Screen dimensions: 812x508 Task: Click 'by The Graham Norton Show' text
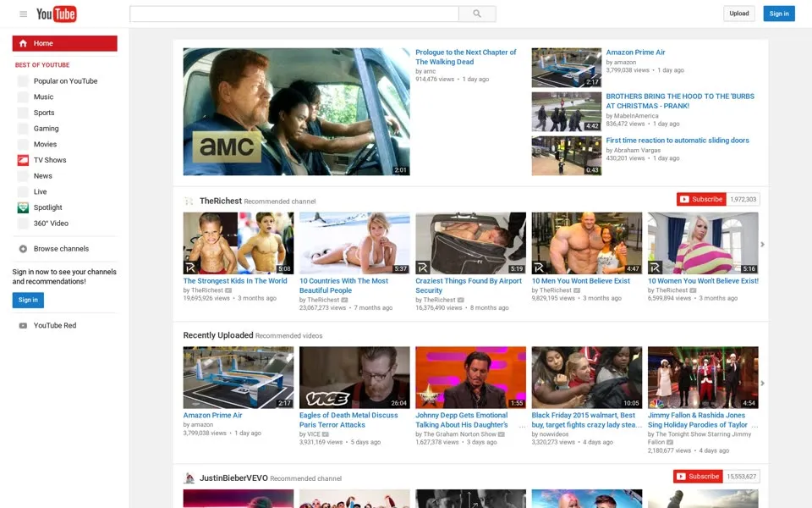click(456, 434)
